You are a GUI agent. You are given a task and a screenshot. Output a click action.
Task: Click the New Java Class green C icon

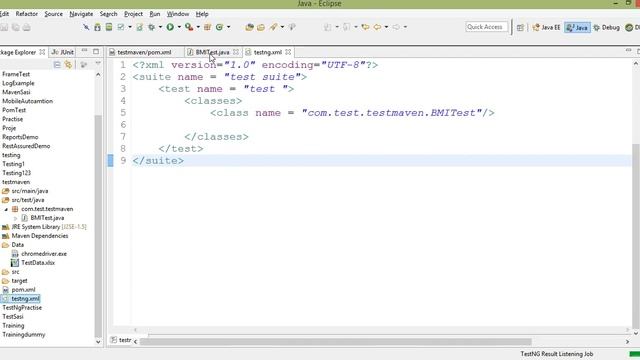[219, 27]
